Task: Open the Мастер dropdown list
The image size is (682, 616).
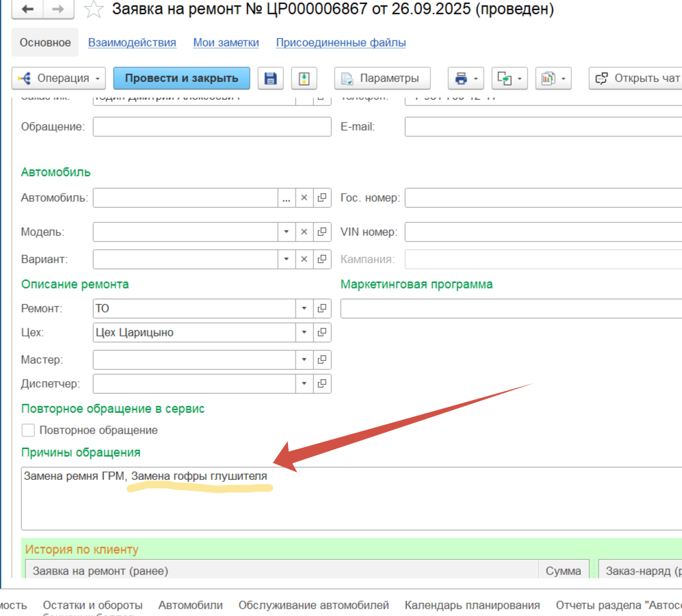Action: (304, 360)
